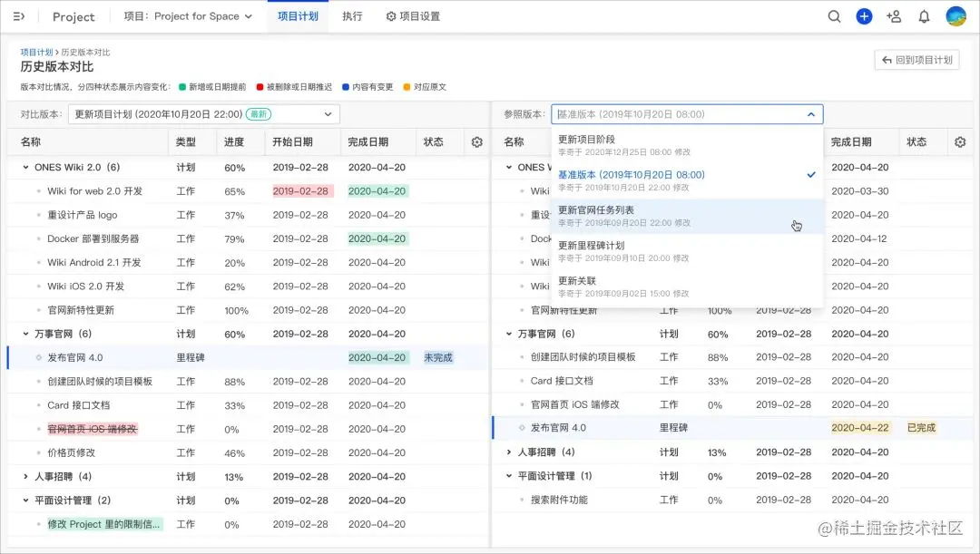Collapse the 参照版本 dropdown field
This screenshot has height=554, width=980.
tap(687, 114)
